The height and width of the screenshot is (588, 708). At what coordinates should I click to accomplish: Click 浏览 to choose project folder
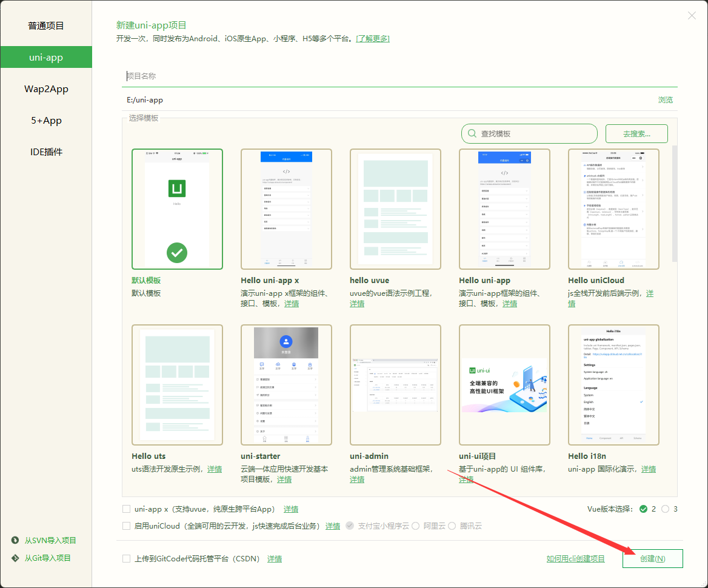(x=666, y=100)
